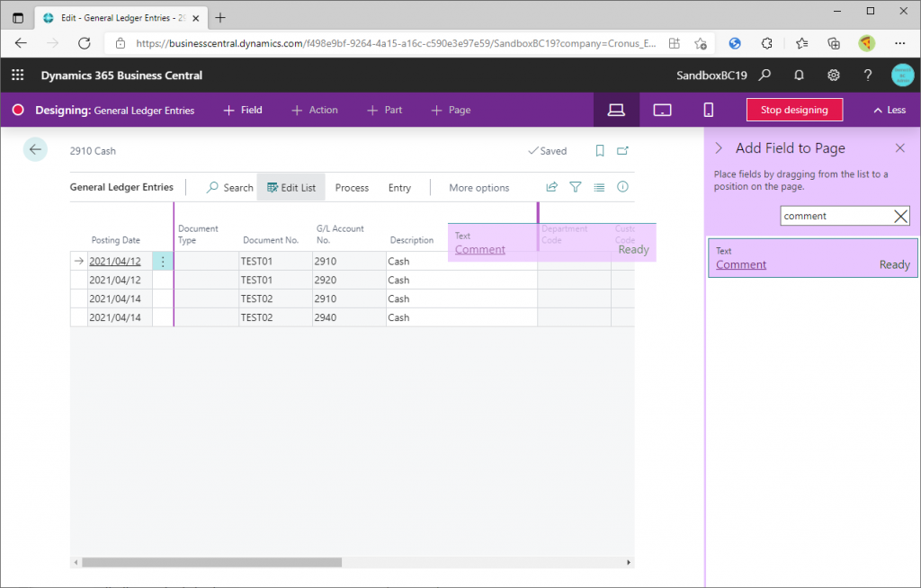Click the Dynamics 365 Business Central title
Screen dimensions: 921x588
121,76
